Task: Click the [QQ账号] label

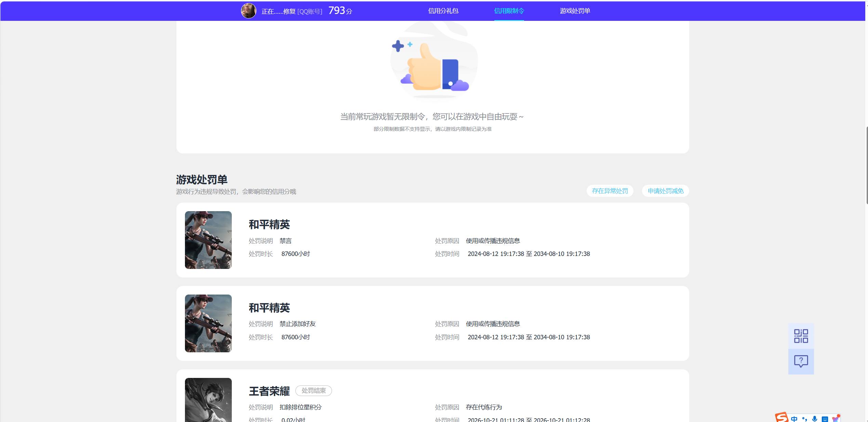Action: point(310,12)
